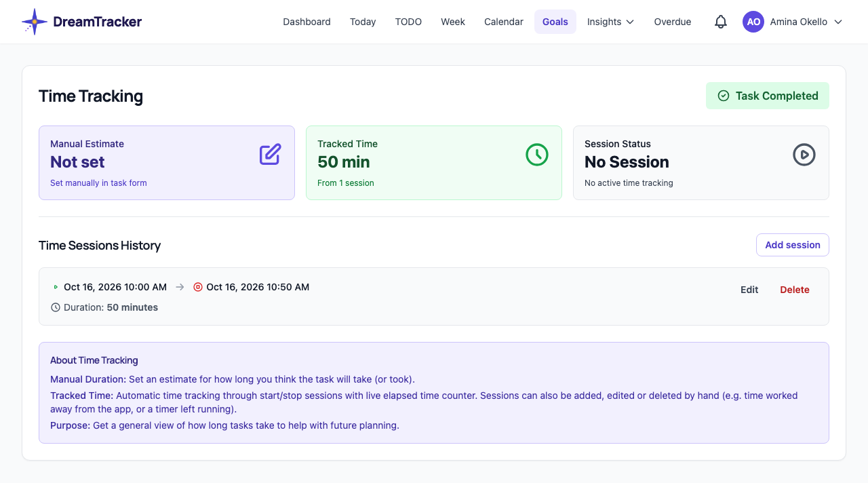Click the Session Status card
The image size is (868, 483).
click(x=701, y=163)
